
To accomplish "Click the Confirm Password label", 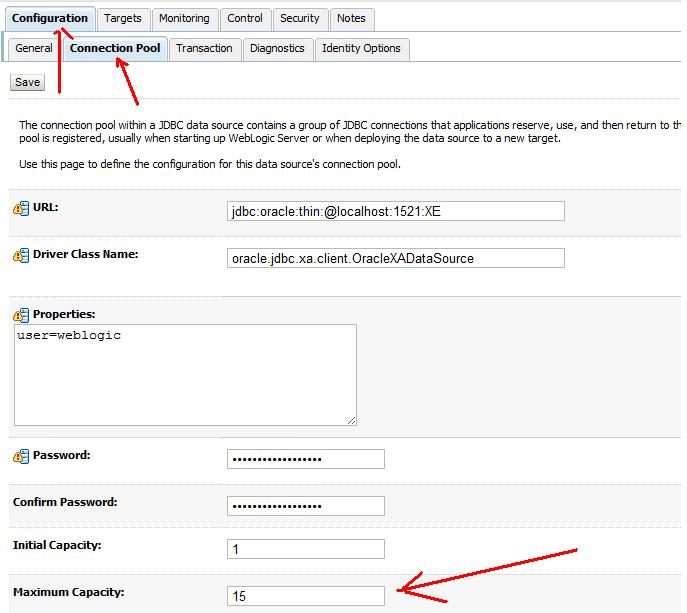I will pos(65,502).
